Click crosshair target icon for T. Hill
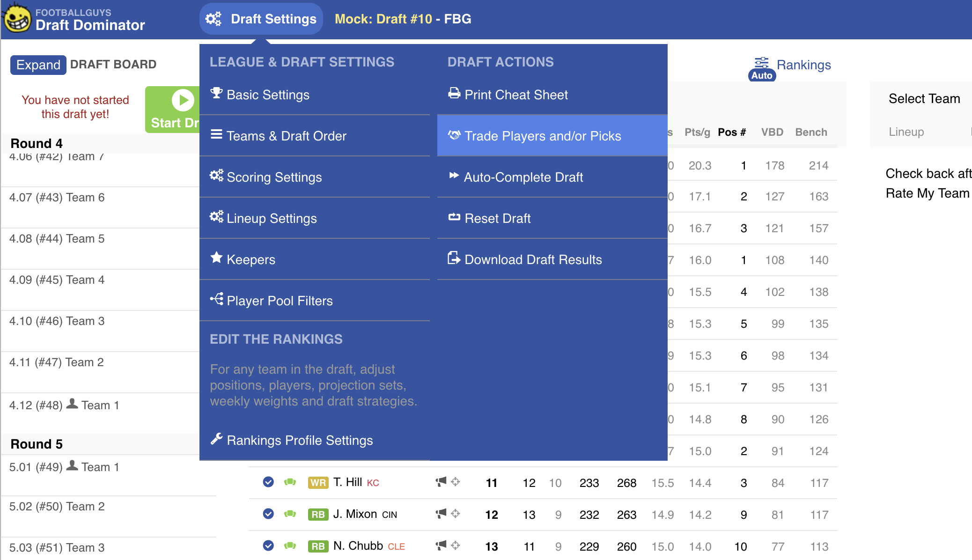972x560 pixels. click(x=455, y=482)
